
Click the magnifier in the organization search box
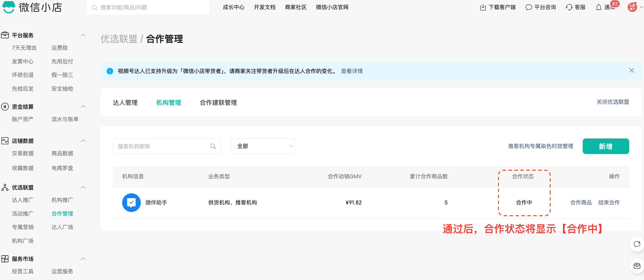point(213,146)
